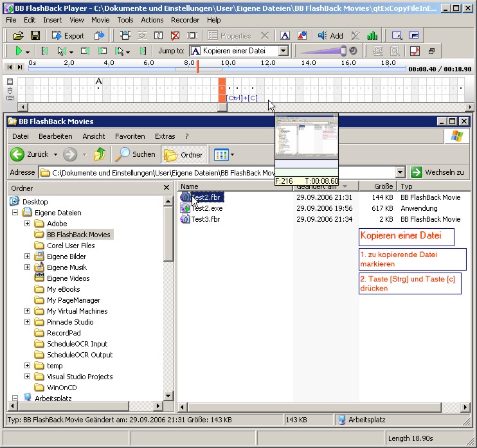Insert an image with the red shapes icon
Screen dimensions: 477x448
(x=301, y=35)
